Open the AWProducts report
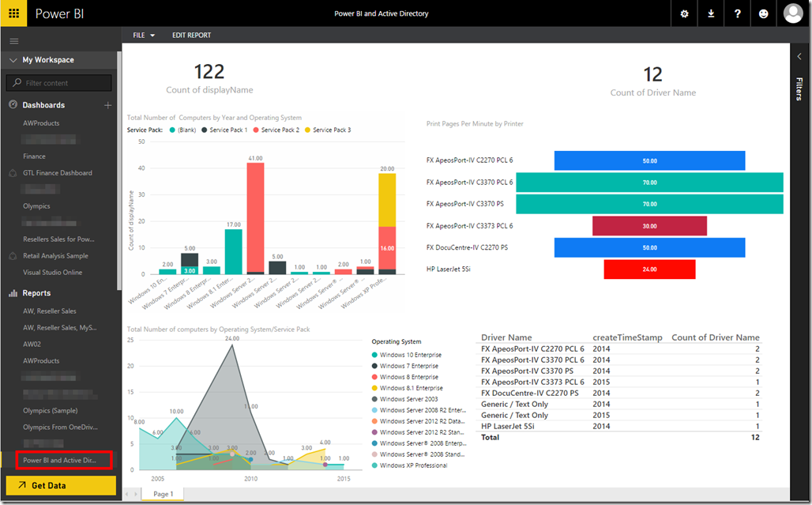This screenshot has height=505, width=812. (x=41, y=361)
